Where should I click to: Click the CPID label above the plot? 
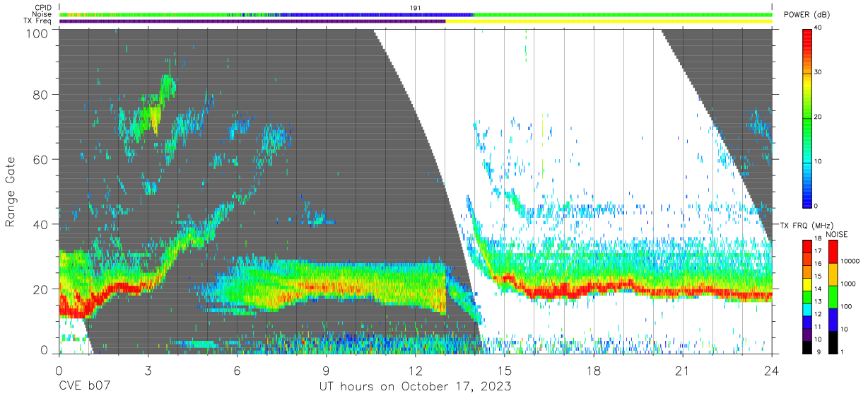pyautogui.click(x=42, y=7)
